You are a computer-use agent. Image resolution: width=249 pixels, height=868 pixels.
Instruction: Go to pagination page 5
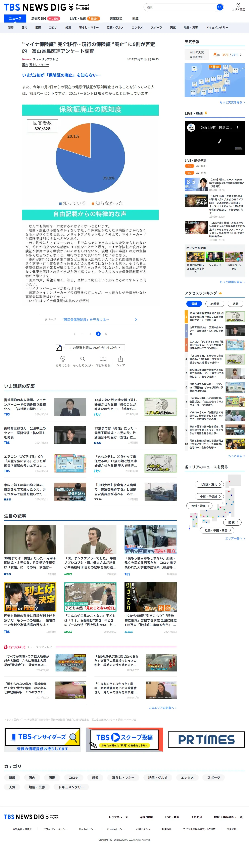(x=106, y=334)
